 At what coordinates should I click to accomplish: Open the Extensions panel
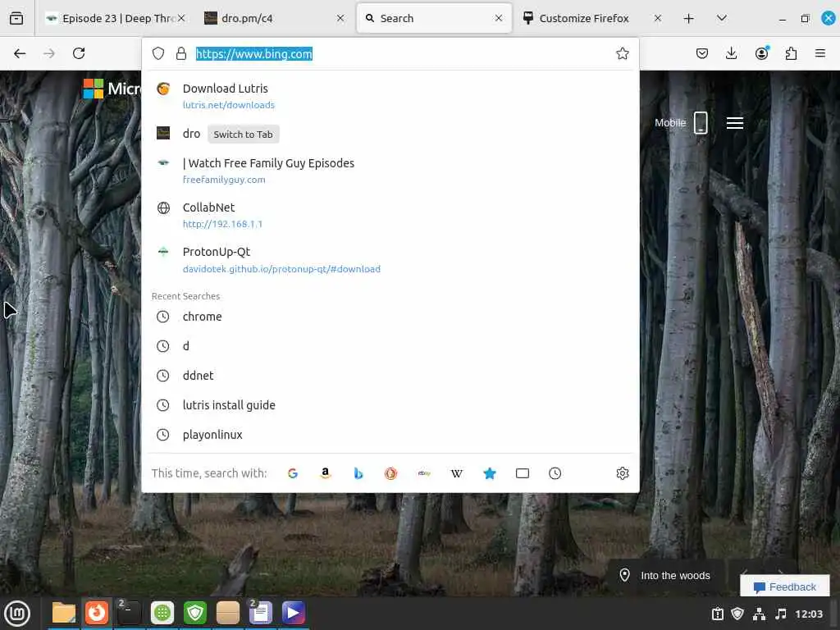point(791,53)
